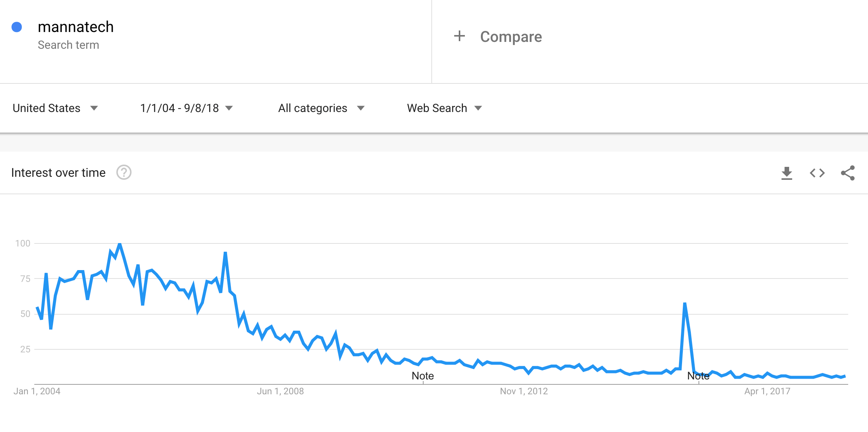Viewport: 868px width, 432px height.
Task: Add a Compare search term
Action: click(x=511, y=37)
